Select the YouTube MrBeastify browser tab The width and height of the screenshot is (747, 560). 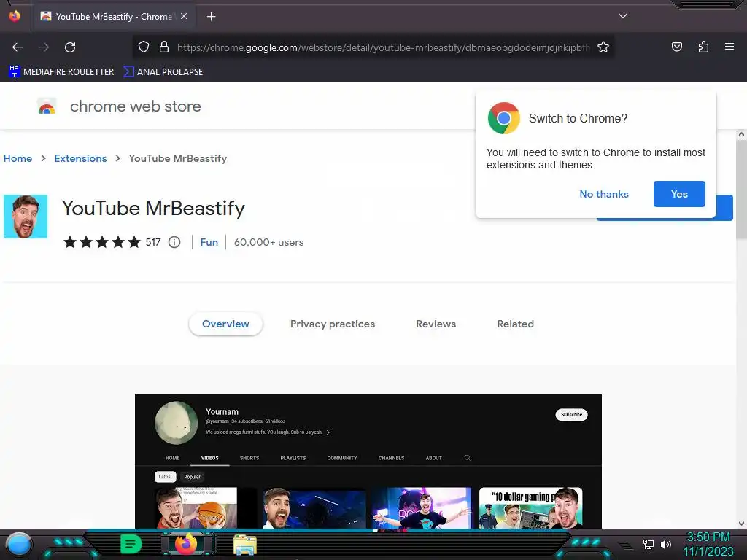tap(113, 17)
